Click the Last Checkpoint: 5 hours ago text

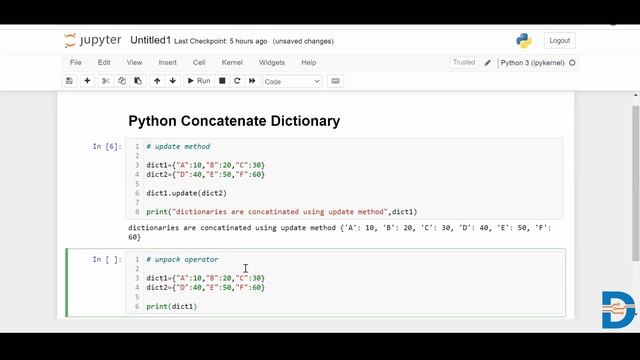click(x=220, y=41)
